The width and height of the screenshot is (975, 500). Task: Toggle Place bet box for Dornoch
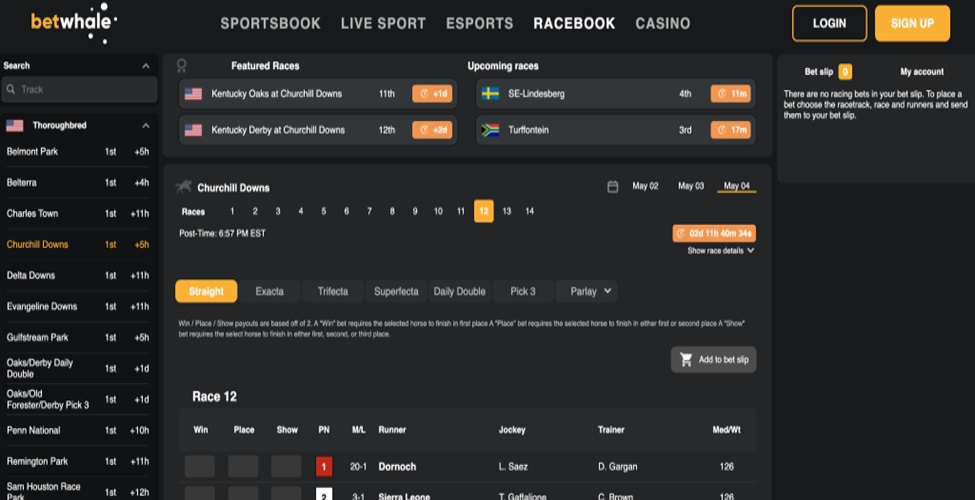[243, 466]
